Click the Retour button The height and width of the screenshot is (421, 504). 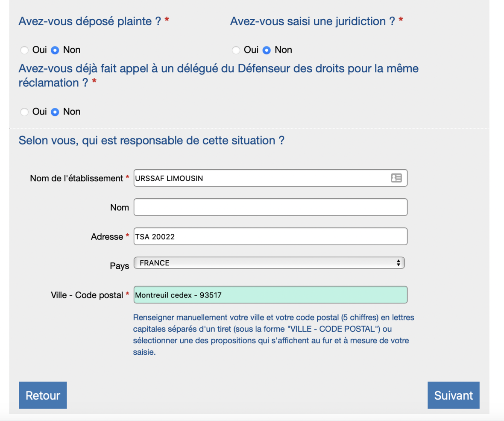click(43, 395)
